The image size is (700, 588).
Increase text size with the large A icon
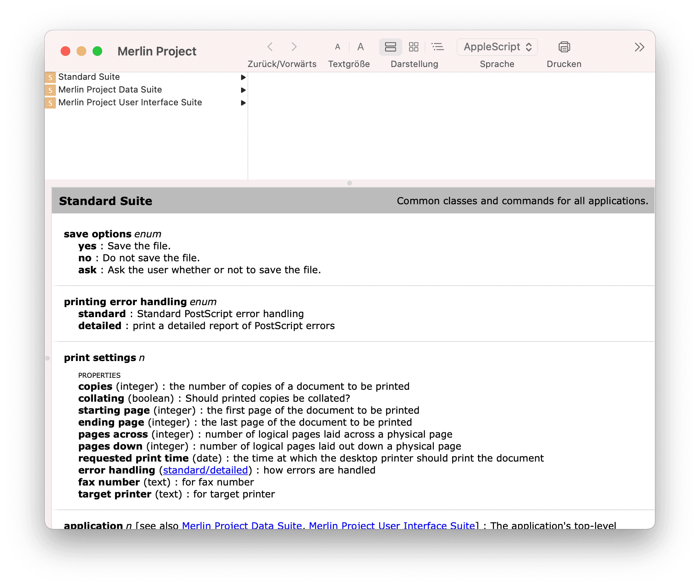click(x=360, y=47)
